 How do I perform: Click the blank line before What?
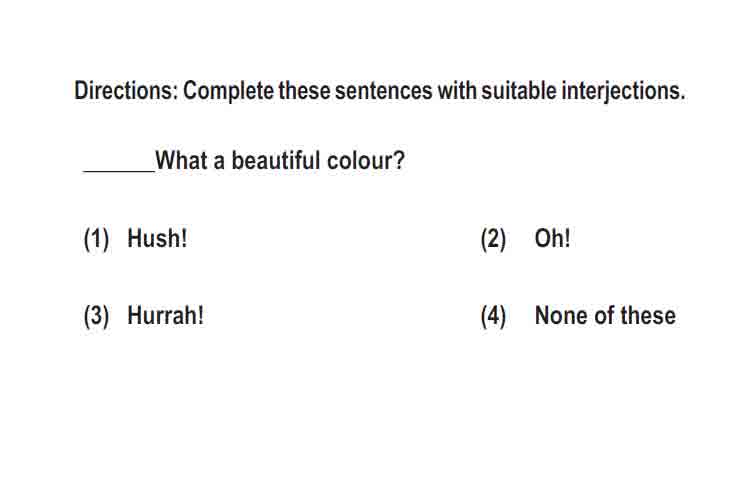click(x=119, y=169)
